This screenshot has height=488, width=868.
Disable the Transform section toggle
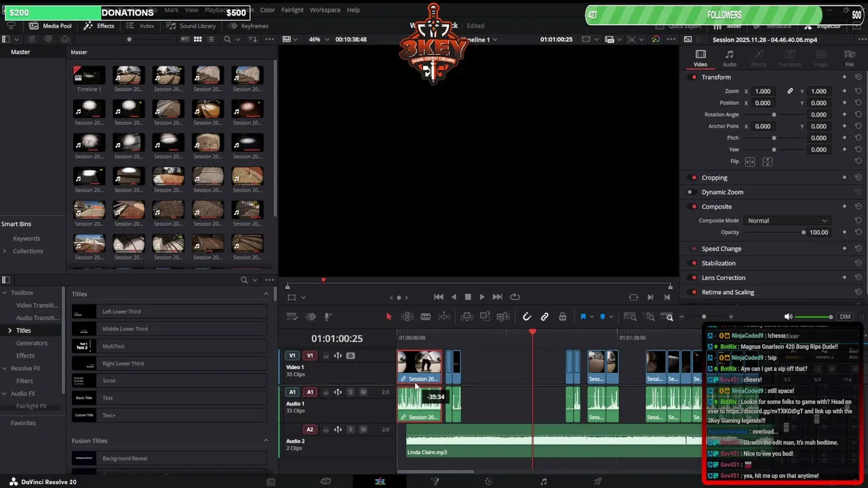pyautogui.click(x=694, y=77)
